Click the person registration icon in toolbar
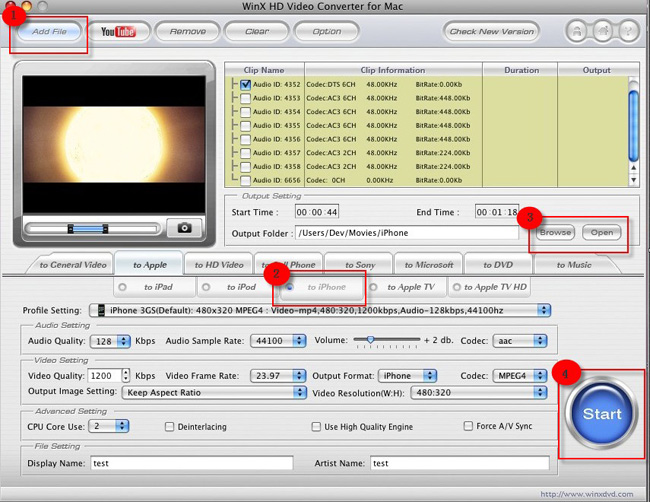650x502 pixels. (x=577, y=31)
